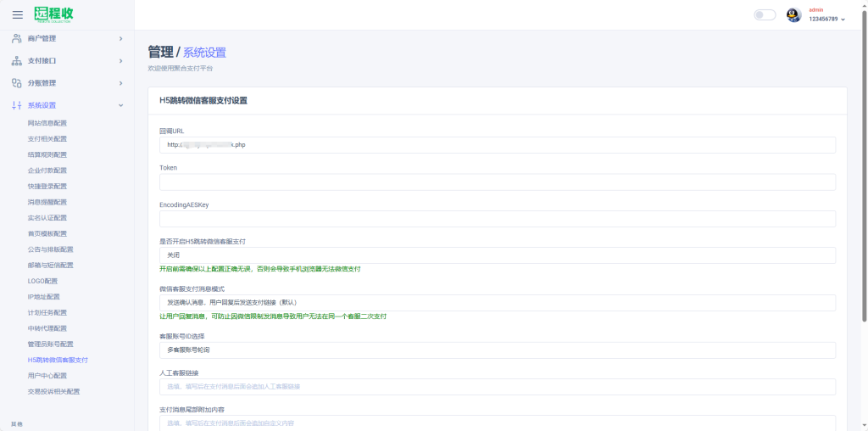Go to 快捷登录配置
868x431 pixels.
pos(47,186)
